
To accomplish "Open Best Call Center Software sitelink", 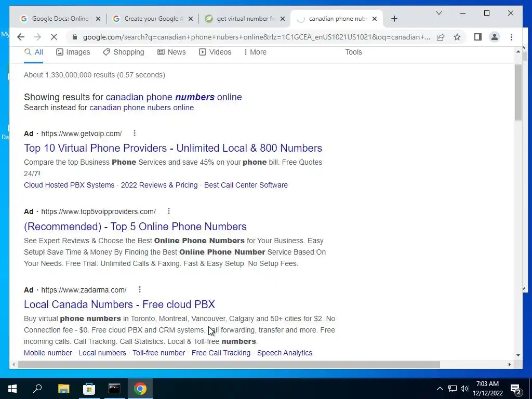I will point(246,185).
